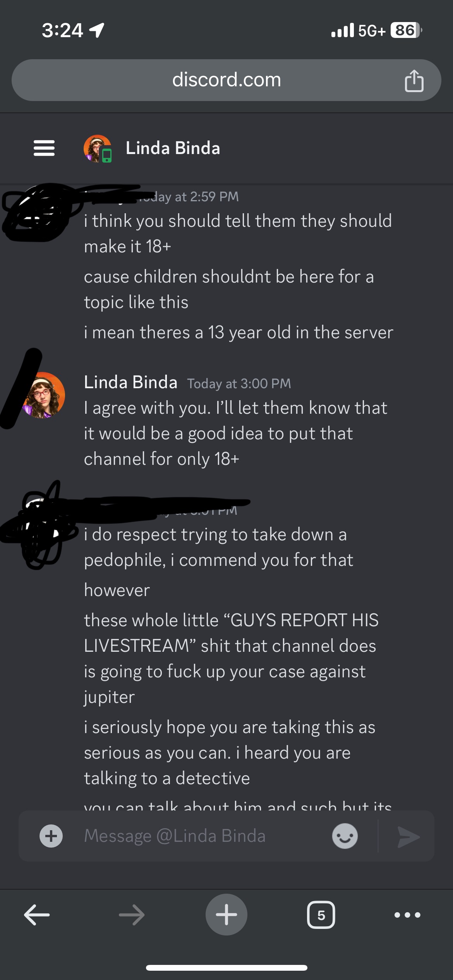Tap the Today at 3:00 PM timestamp
This screenshot has height=980, width=453.
(239, 384)
